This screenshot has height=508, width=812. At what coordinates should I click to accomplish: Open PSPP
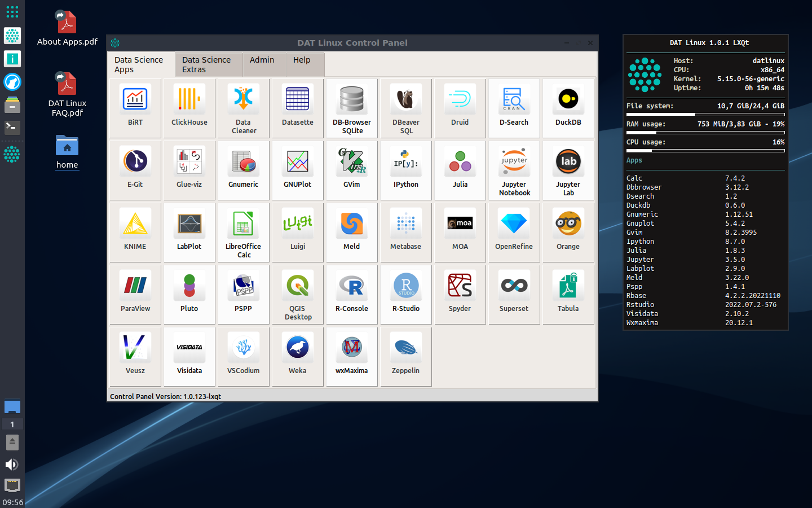coord(244,295)
